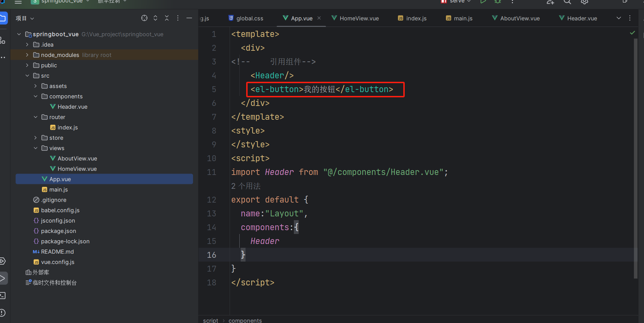Open the project view mode dropdown 项目

[x=25, y=18]
